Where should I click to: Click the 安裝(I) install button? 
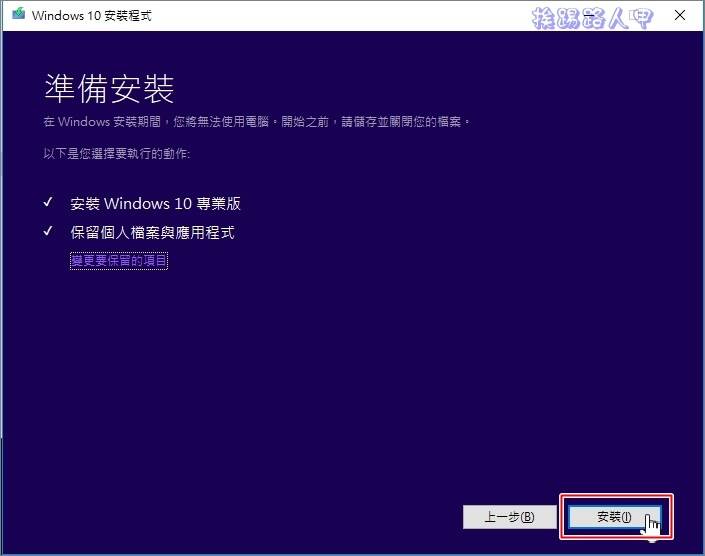(615, 517)
